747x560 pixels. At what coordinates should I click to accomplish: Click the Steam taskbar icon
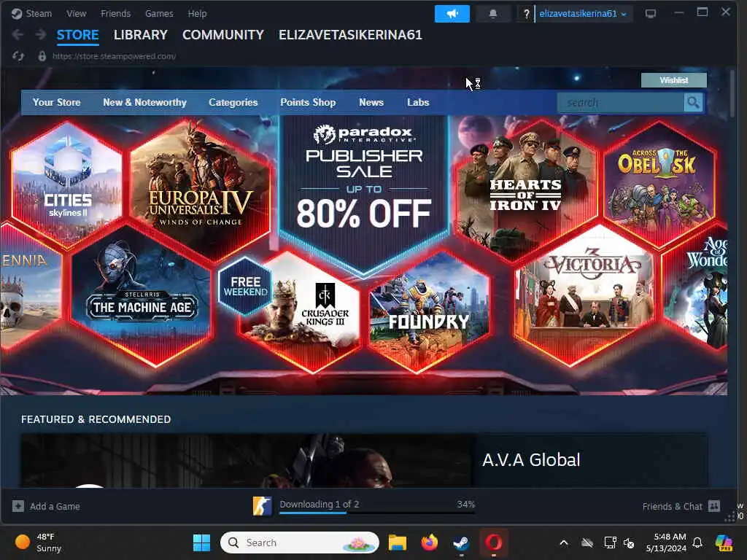click(x=461, y=542)
